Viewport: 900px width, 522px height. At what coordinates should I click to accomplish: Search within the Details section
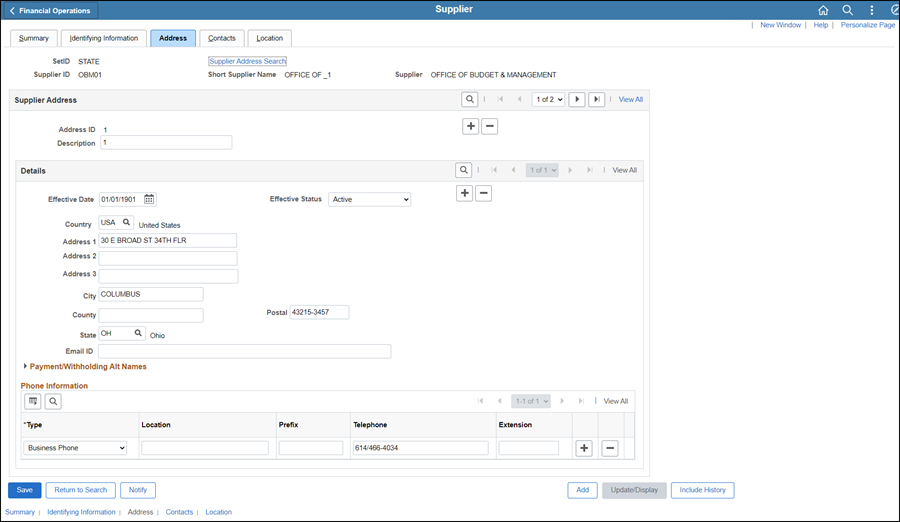pos(463,170)
